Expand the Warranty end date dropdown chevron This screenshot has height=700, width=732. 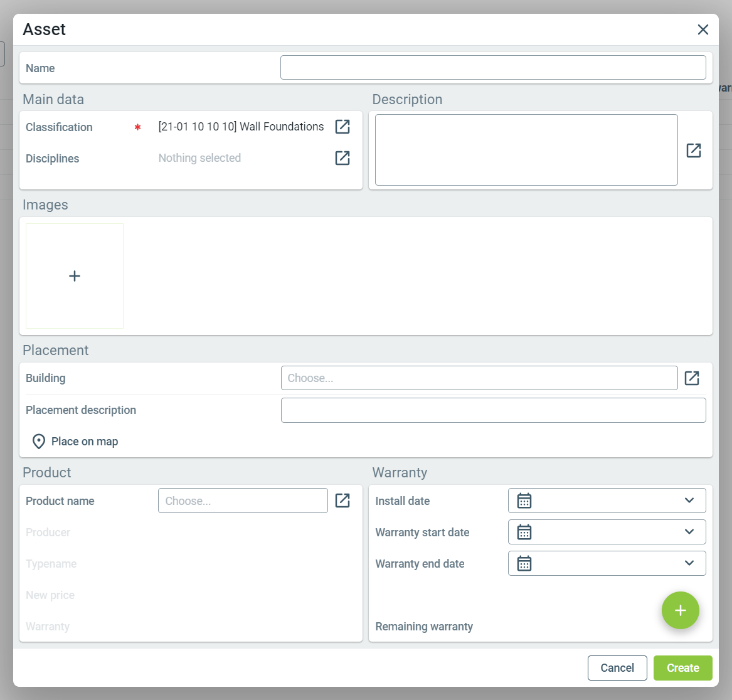(689, 563)
